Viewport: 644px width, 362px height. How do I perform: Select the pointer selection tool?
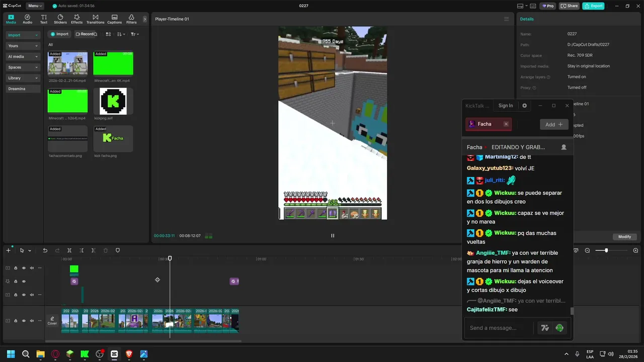(22, 250)
